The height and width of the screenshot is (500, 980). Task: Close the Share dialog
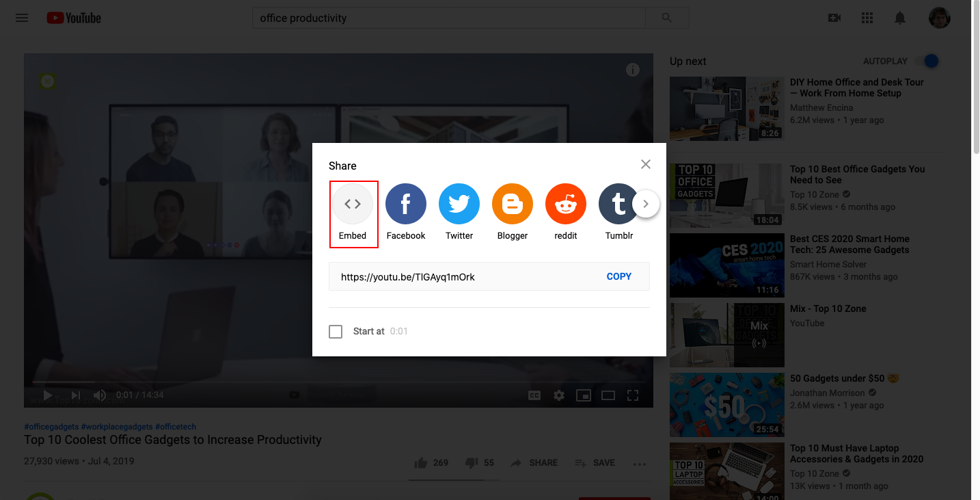click(x=646, y=164)
